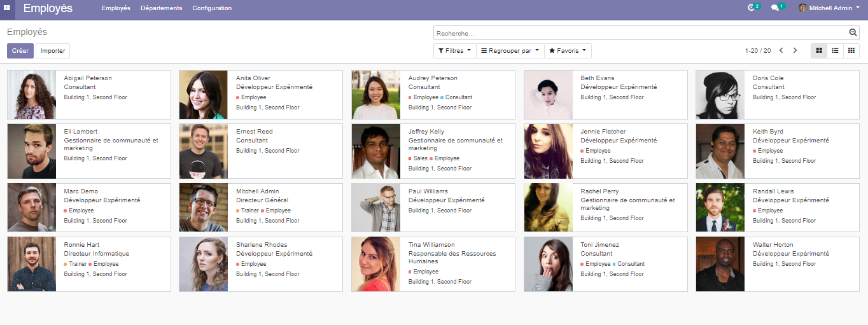Open the Configuration menu
This screenshot has height=325, width=868.
212,8
